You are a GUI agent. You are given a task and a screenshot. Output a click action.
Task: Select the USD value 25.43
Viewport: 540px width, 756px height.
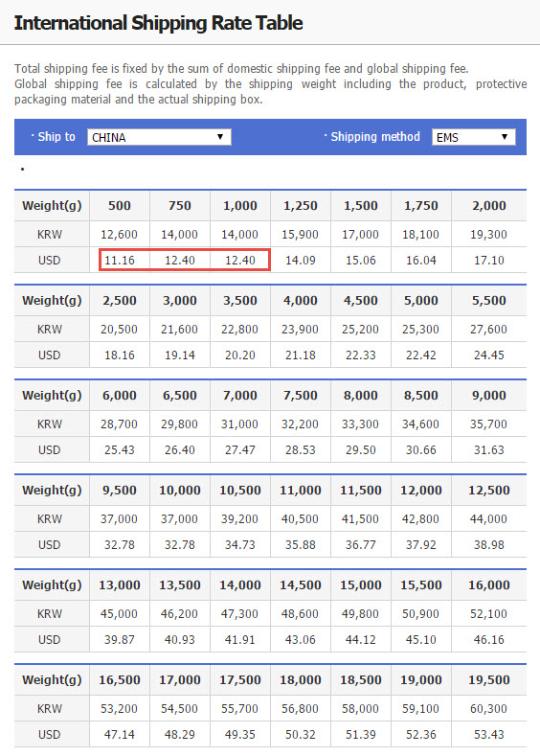click(120, 450)
